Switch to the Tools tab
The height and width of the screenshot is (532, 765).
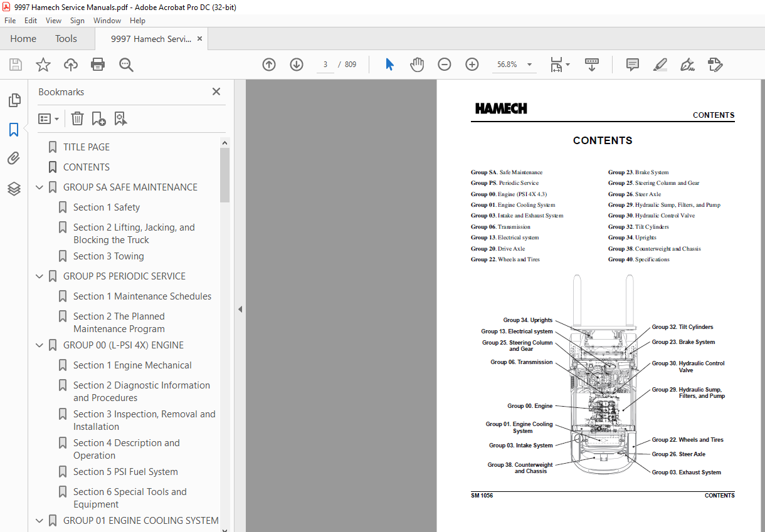[66, 39]
